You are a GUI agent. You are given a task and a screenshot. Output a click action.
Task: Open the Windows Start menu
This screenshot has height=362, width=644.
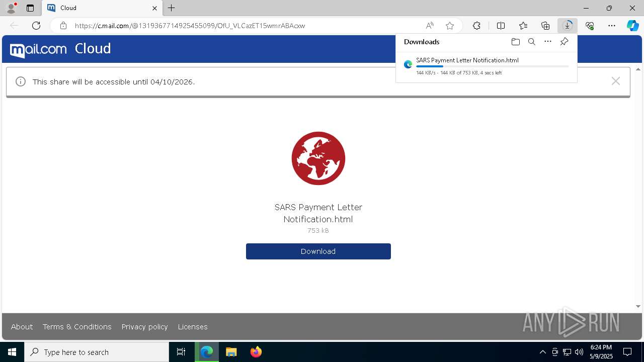pos(12,352)
